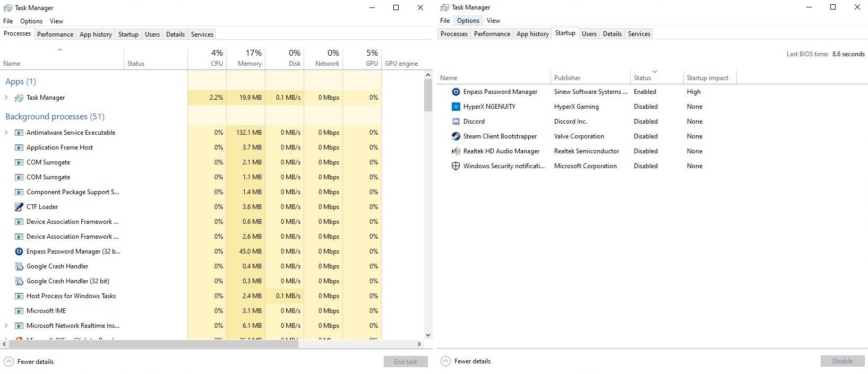Expand Microsoft Network Realtime Inspection row

6,326
